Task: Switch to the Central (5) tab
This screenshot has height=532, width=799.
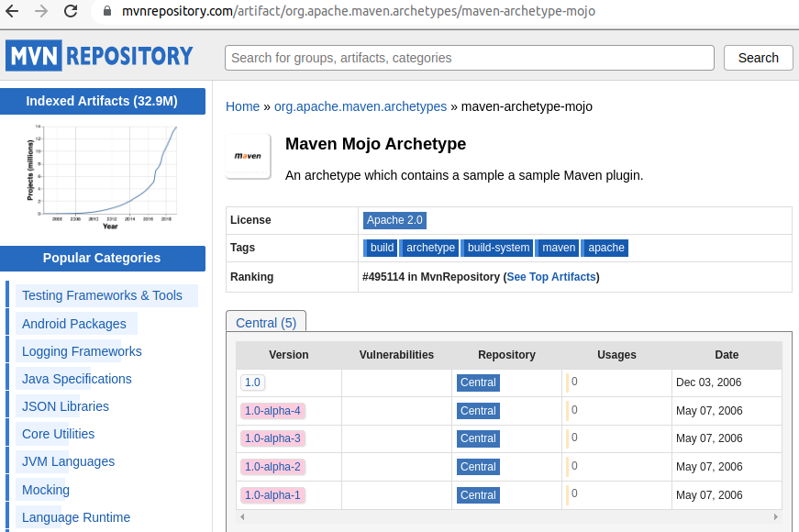Action: point(266,322)
